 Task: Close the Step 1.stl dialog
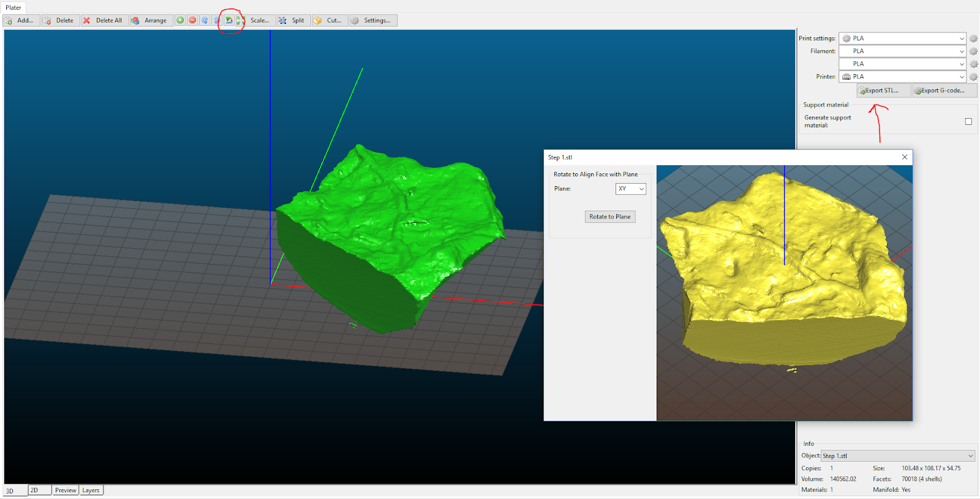905,157
